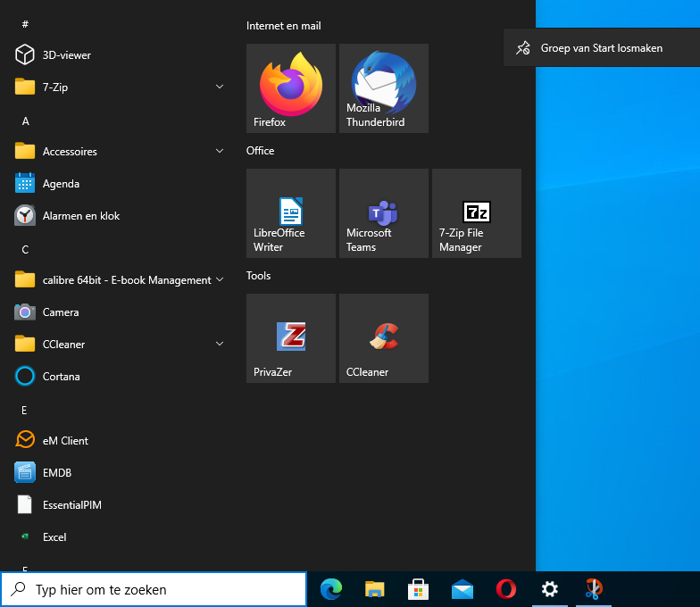The image size is (700, 607).
Task: Open 7-Zip File Manager tile
Action: point(477,213)
